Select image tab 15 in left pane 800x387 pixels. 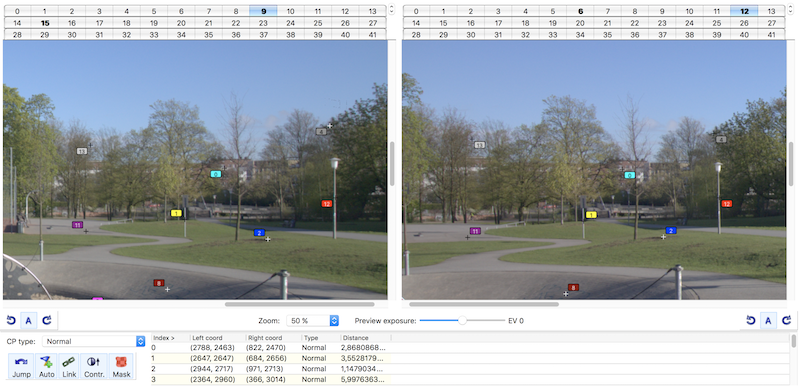coord(45,23)
